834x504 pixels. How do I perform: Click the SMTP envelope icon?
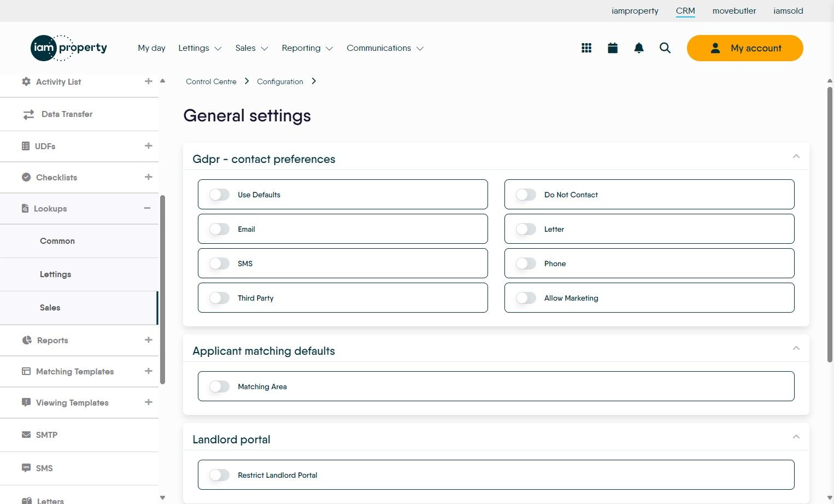26,435
